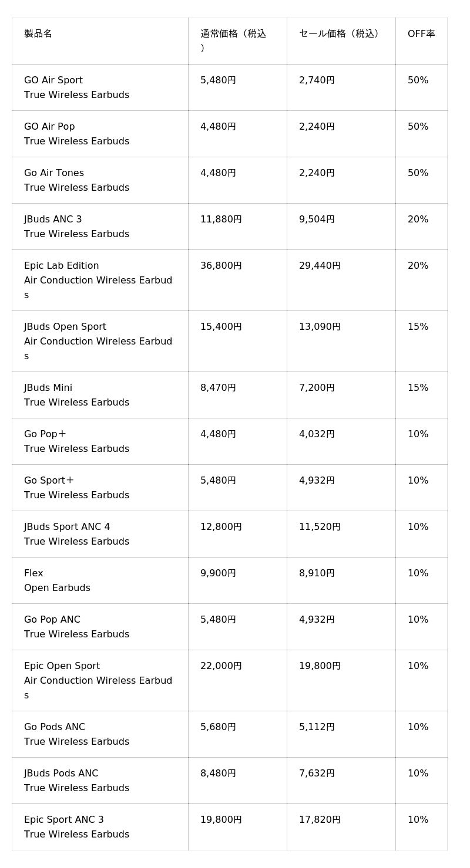The height and width of the screenshot is (868, 470).
Task: Click the セール価格 column header
Action: (338, 34)
